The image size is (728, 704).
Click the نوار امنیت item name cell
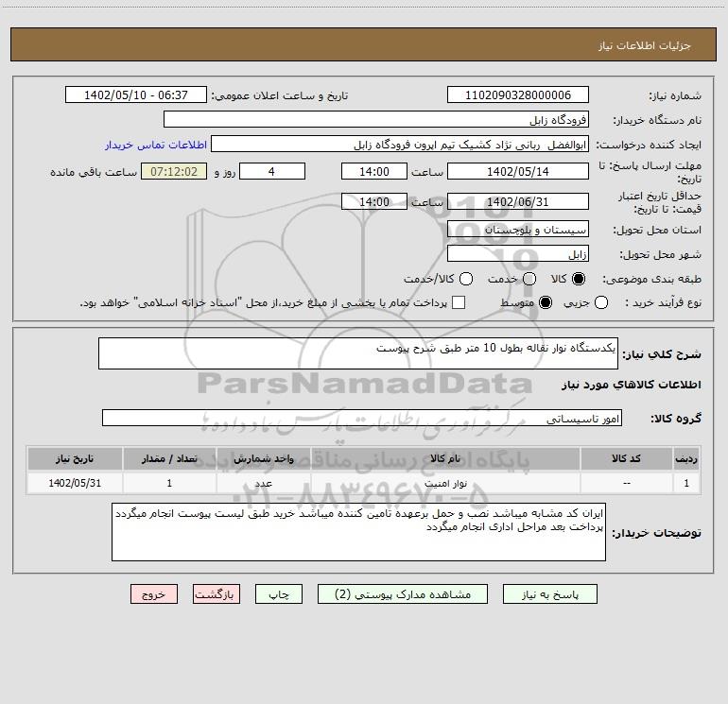pyautogui.click(x=445, y=483)
